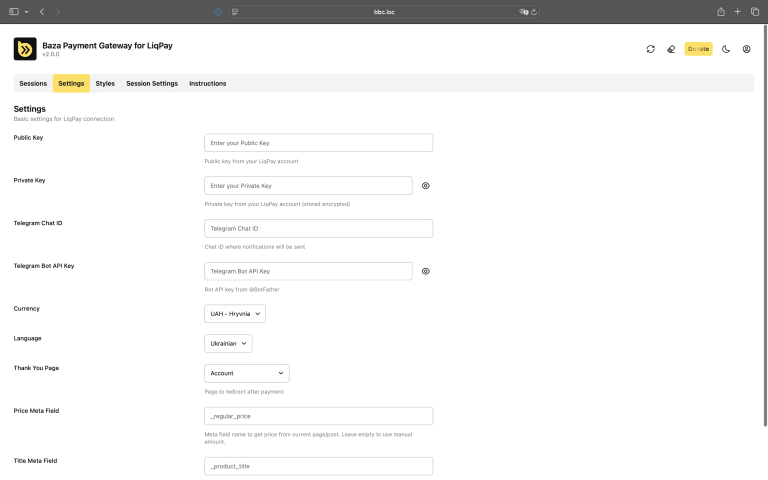Click the 'Public Key' label

28,138
